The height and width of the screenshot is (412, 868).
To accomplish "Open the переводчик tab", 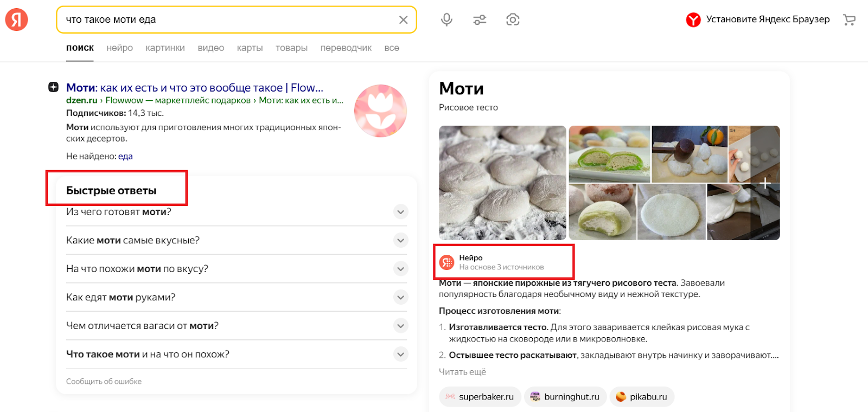I will coord(346,48).
